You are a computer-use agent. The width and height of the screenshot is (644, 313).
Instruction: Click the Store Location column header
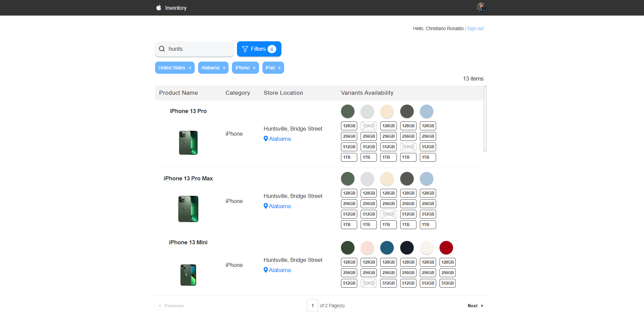coord(283,93)
